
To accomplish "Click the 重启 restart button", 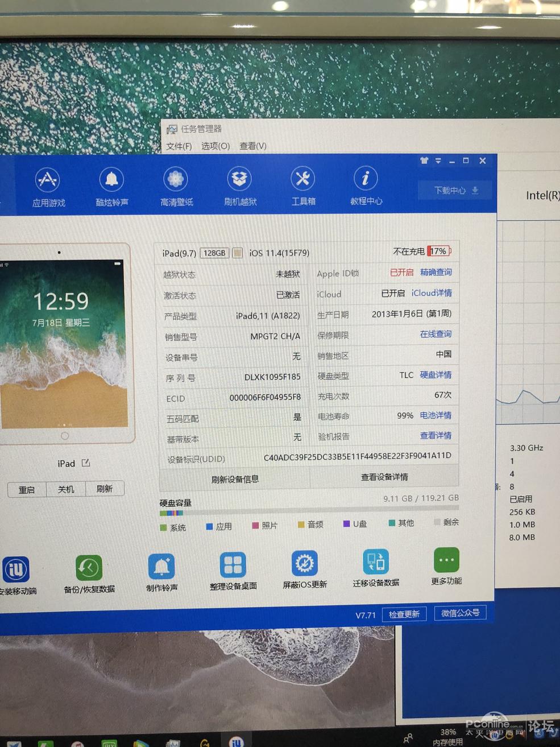I will 27,490.
